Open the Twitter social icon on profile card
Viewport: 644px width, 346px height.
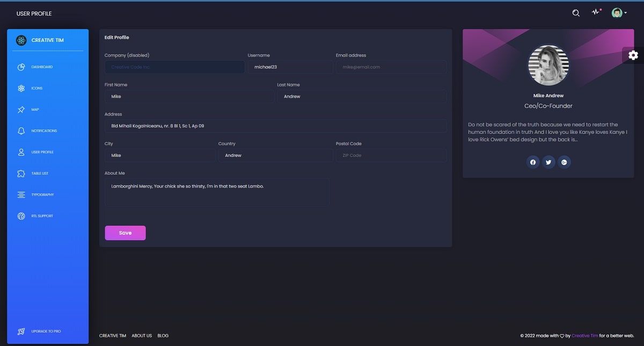pyautogui.click(x=548, y=162)
